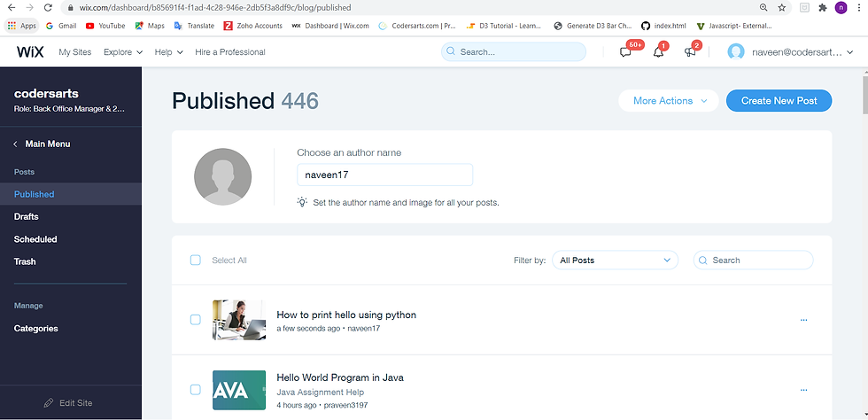Open the Generate D3 Bar Chart bookmark
Viewport: 868px width, 420px height.
tap(593, 26)
